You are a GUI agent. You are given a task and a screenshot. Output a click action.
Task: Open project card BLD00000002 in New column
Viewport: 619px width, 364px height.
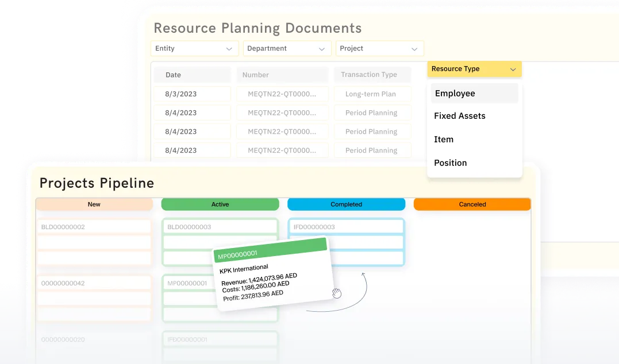(94, 226)
